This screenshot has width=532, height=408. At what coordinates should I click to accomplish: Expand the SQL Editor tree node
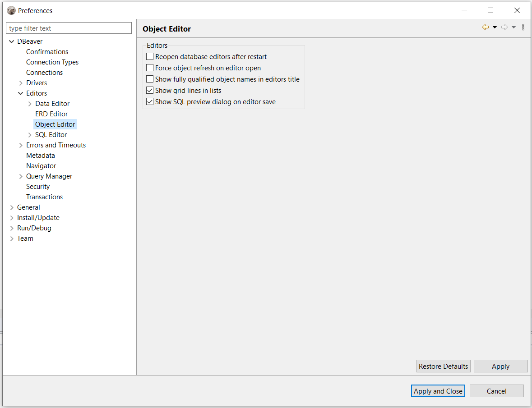click(x=29, y=134)
